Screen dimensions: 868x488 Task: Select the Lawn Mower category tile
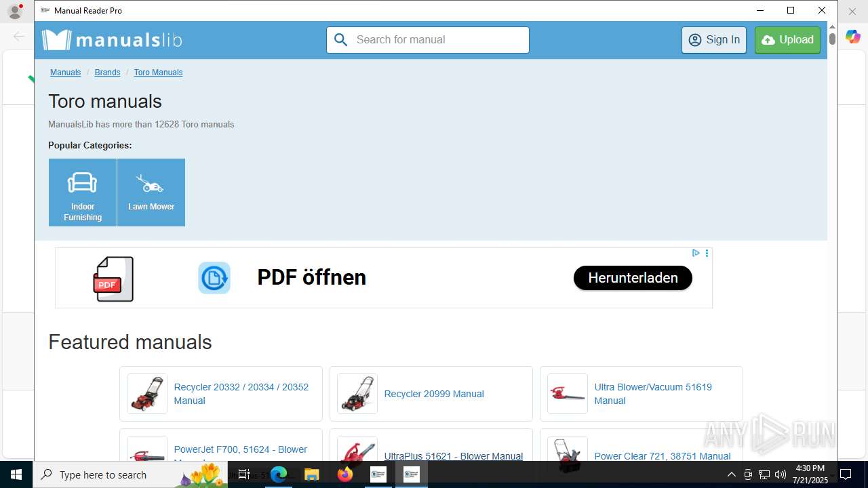tap(151, 192)
